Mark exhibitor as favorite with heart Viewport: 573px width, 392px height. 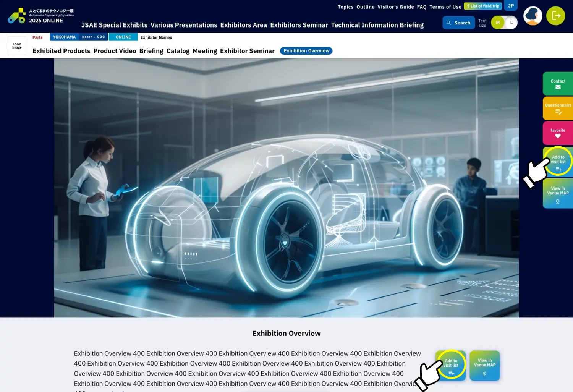click(558, 133)
